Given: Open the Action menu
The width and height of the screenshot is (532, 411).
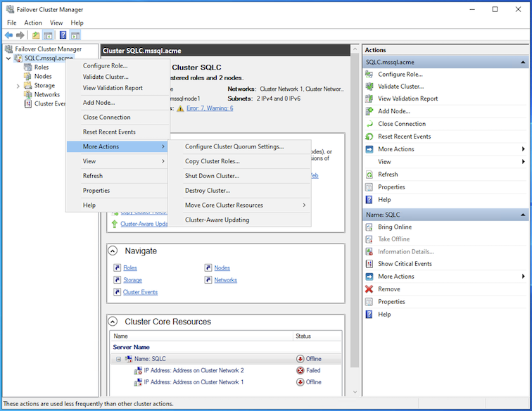Looking at the screenshot, I should point(33,23).
